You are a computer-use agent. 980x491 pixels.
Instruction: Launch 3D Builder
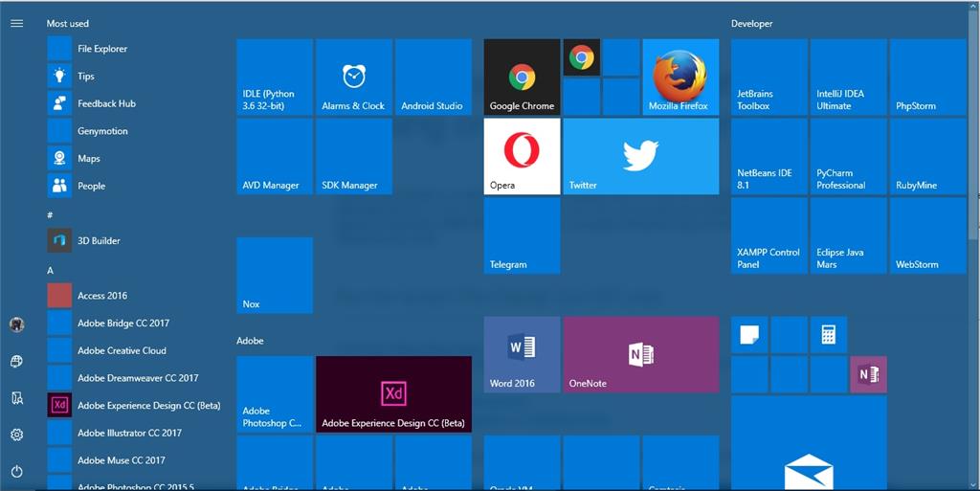tap(136, 240)
